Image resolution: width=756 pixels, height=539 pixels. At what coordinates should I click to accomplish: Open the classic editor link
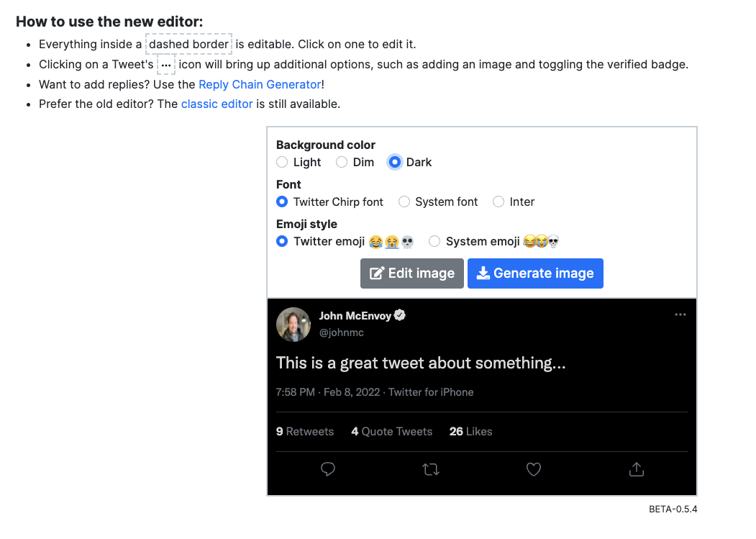click(x=217, y=104)
